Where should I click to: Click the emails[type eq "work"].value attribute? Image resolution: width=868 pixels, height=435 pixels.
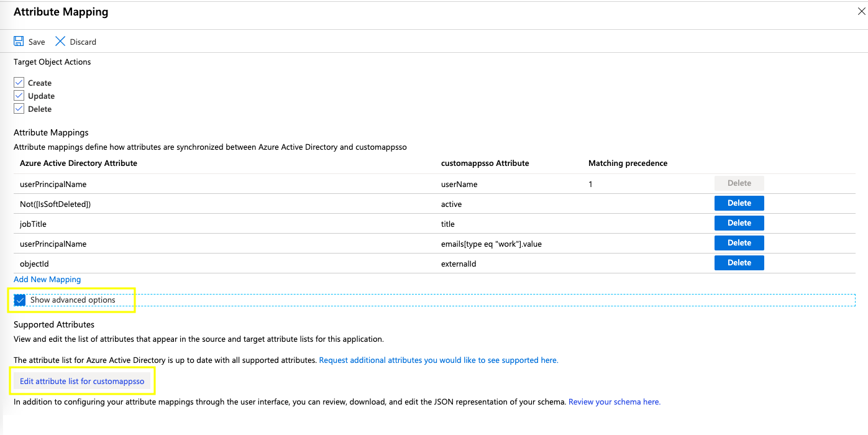(491, 244)
